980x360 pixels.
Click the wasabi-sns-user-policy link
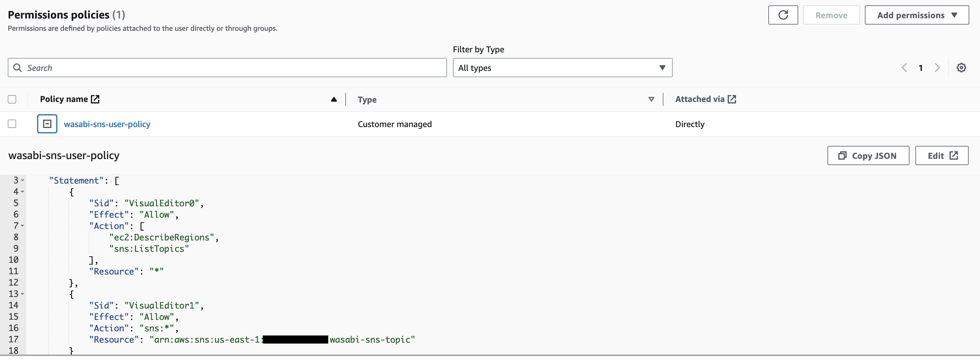click(107, 123)
